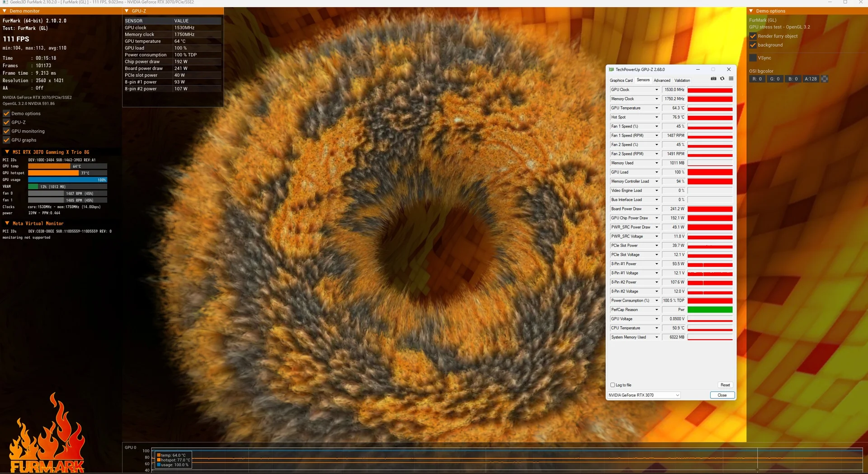Click the GPU-Z refresh icon
Image resolution: width=868 pixels, height=474 pixels.
click(722, 79)
